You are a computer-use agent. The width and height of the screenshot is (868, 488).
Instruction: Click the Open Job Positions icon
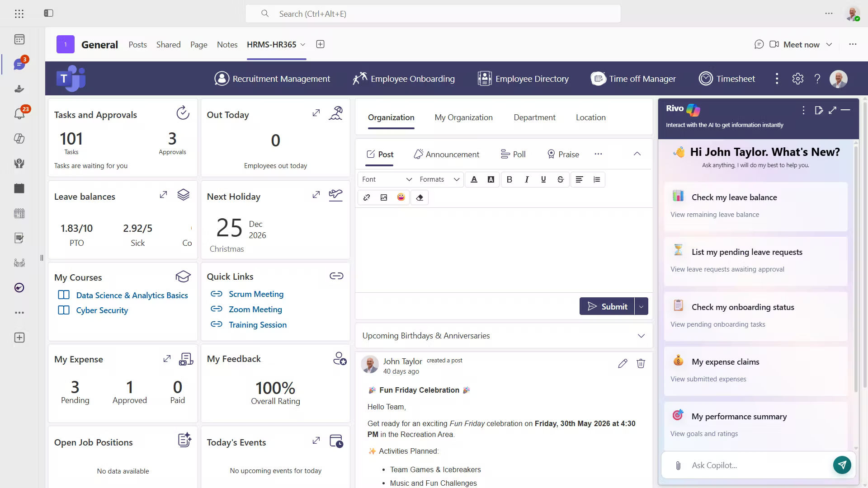[x=184, y=440]
